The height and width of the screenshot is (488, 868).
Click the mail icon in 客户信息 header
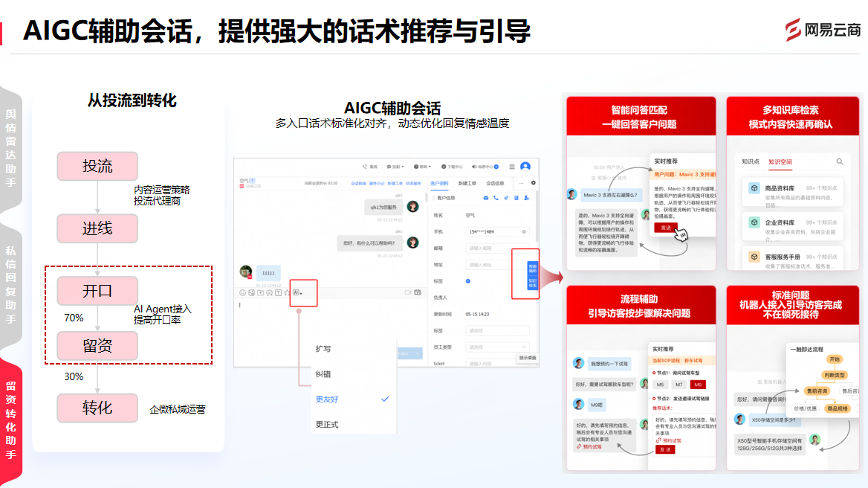pos(486,198)
